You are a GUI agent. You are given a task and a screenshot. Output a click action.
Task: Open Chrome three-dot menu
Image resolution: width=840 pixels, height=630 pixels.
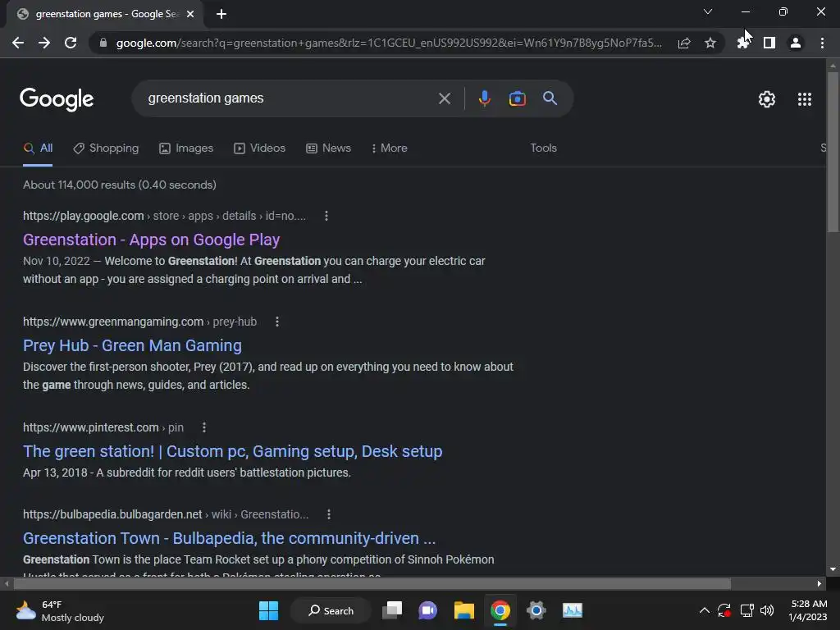pyautogui.click(x=822, y=43)
